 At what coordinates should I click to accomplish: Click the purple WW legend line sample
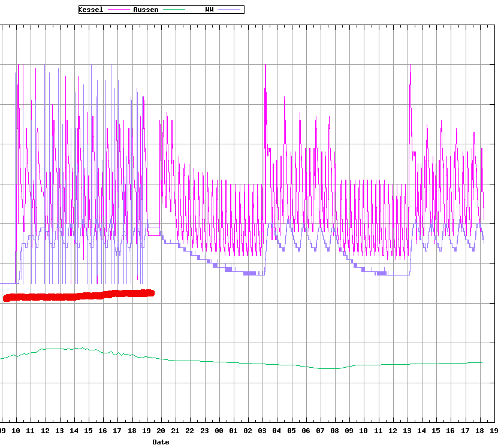pyautogui.click(x=229, y=10)
